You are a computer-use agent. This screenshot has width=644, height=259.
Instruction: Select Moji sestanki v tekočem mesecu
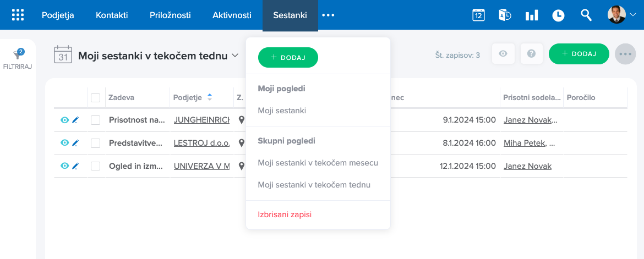click(318, 163)
